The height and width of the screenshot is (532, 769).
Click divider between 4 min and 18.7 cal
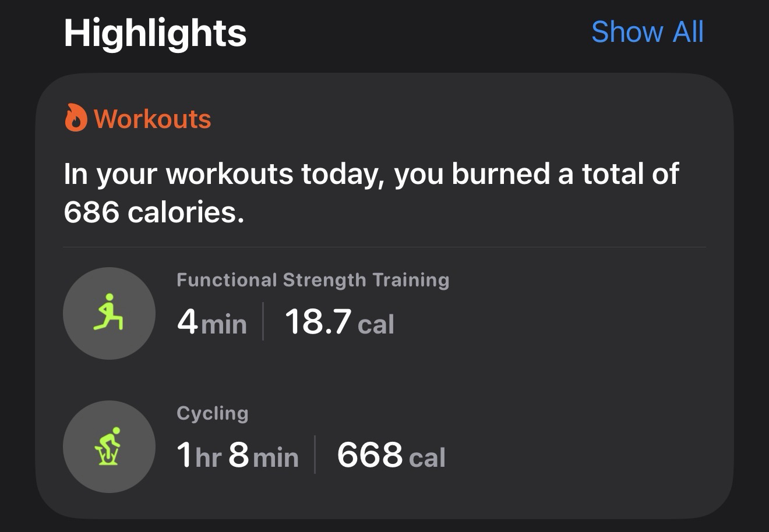(263, 321)
